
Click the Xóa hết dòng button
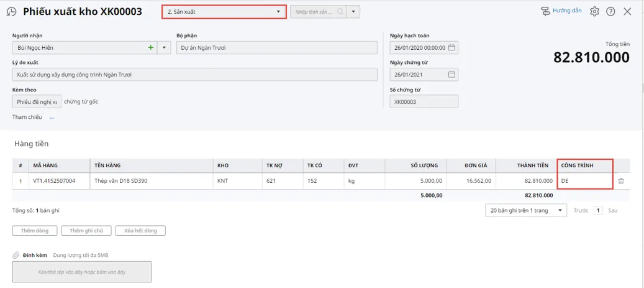pos(140,231)
